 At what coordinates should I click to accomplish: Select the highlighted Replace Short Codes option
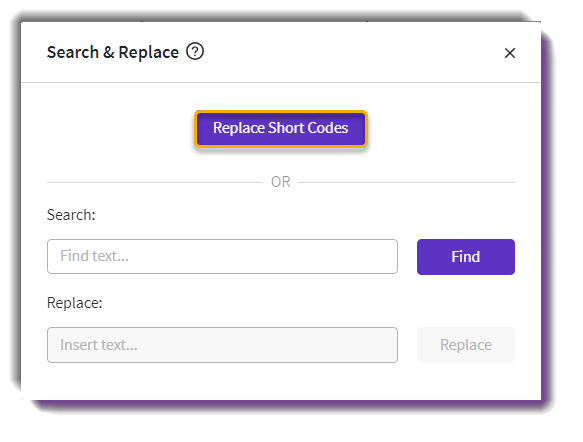point(281,129)
